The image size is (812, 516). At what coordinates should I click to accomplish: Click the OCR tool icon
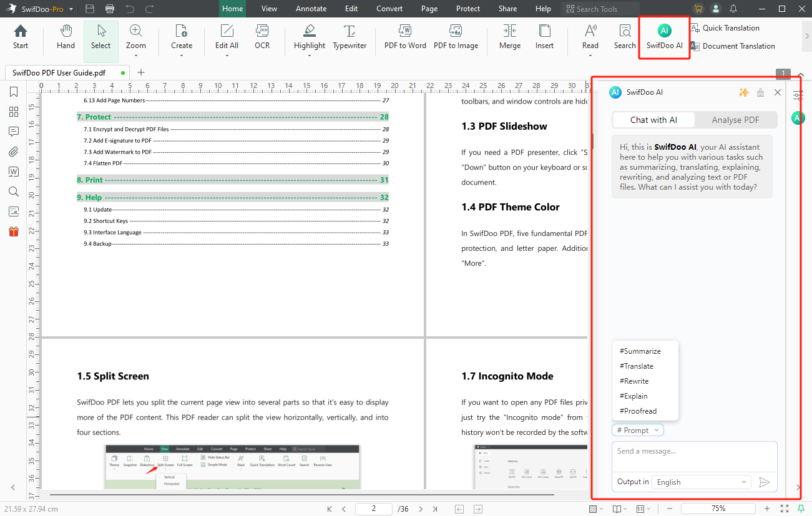click(x=262, y=37)
